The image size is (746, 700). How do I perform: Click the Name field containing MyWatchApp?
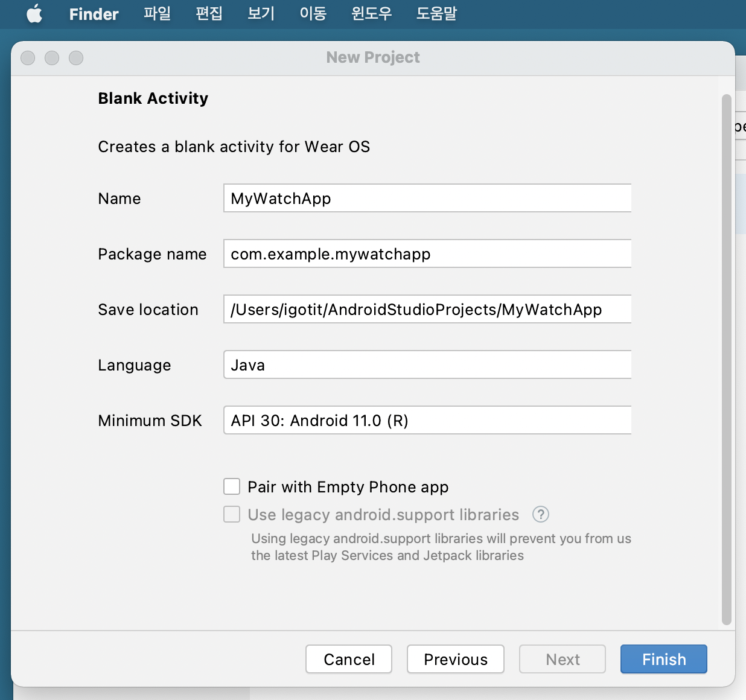tap(427, 198)
